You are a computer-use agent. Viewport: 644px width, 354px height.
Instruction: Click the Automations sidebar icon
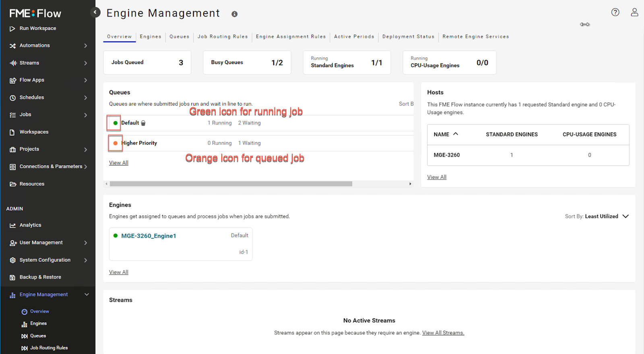pos(12,46)
